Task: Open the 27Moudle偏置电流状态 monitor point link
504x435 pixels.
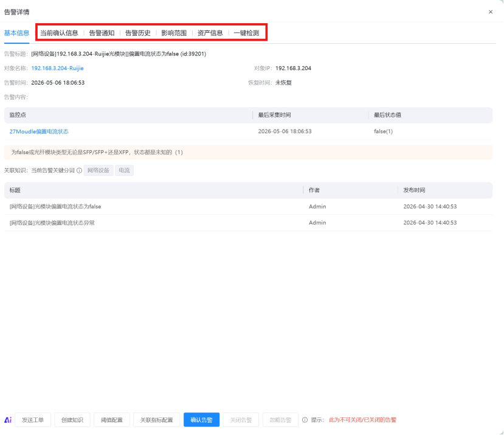Action: coord(39,131)
